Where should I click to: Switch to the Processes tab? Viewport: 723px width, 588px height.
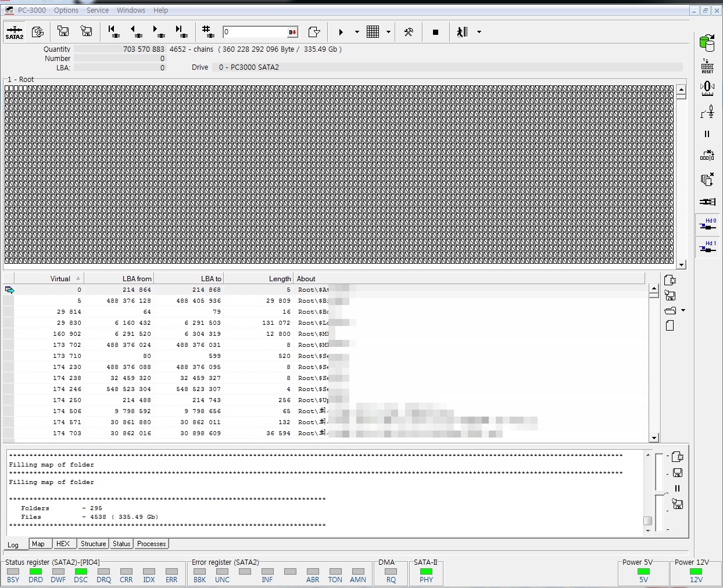(x=151, y=544)
